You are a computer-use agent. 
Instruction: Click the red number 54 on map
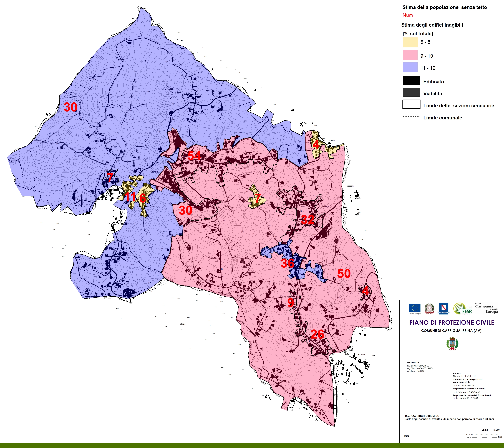[x=194, y=156]
